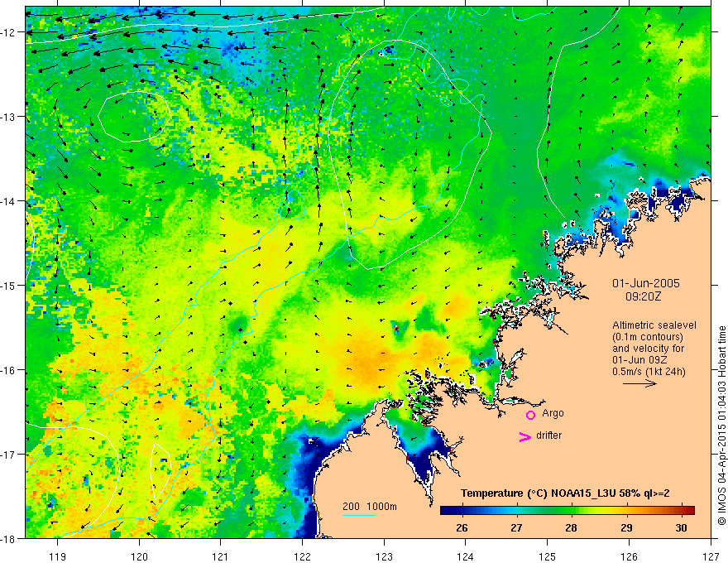Screen dimensions: 728x563
Task: Click the 30 value on the color scale
Action: click(681, 527)
